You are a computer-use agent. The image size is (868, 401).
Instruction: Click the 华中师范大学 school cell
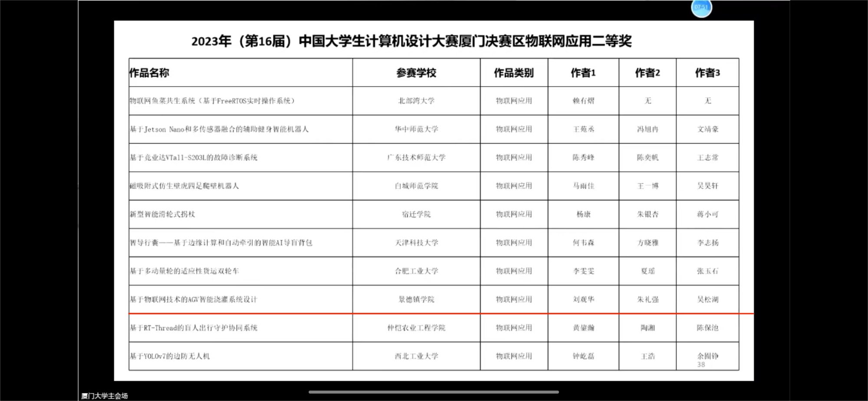coord(416,129)
